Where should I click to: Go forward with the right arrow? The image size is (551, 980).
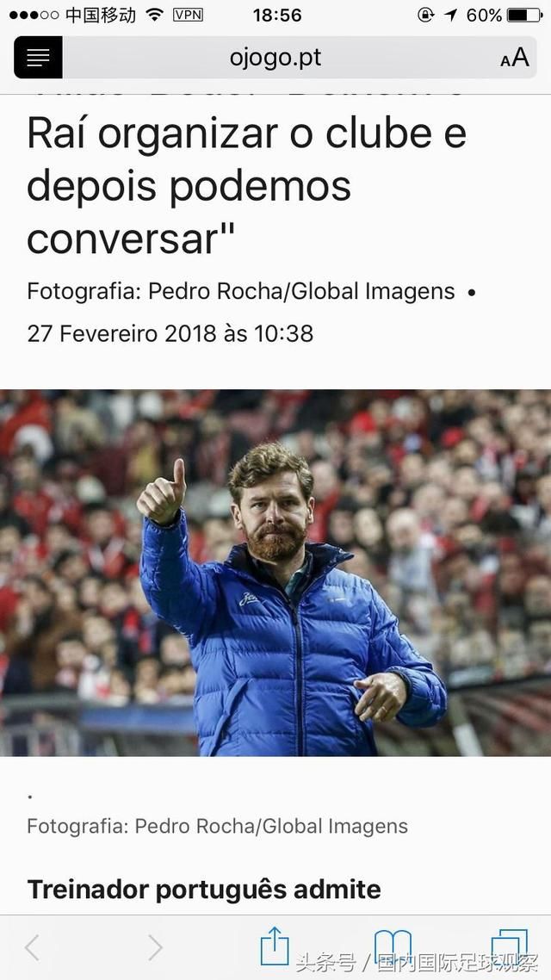155,947
